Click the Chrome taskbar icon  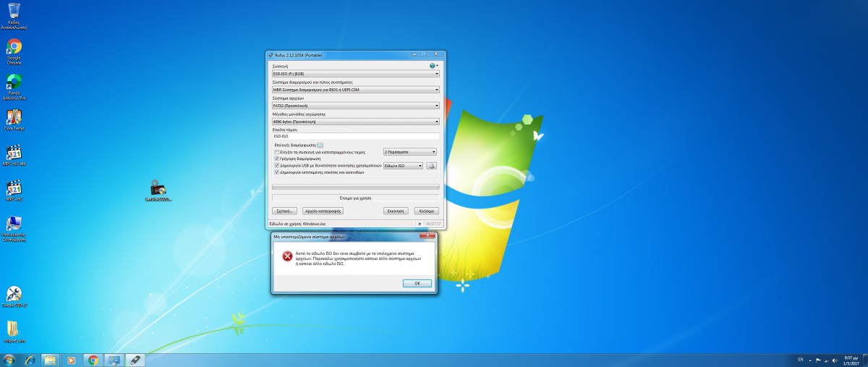[x=93, y=360]
